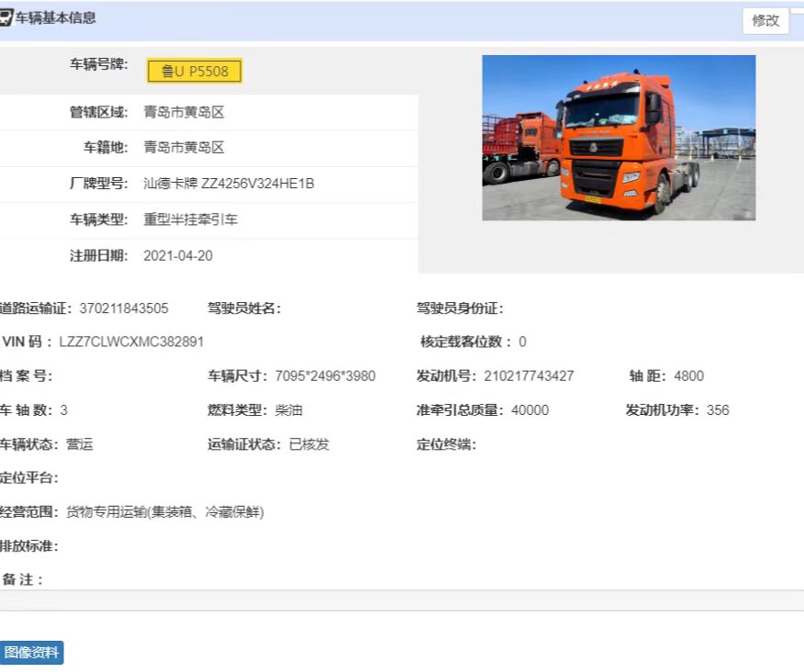Click the vehicle type 重型半挂牵引车
The image size is (804, 672).
(x=190, y=220)
